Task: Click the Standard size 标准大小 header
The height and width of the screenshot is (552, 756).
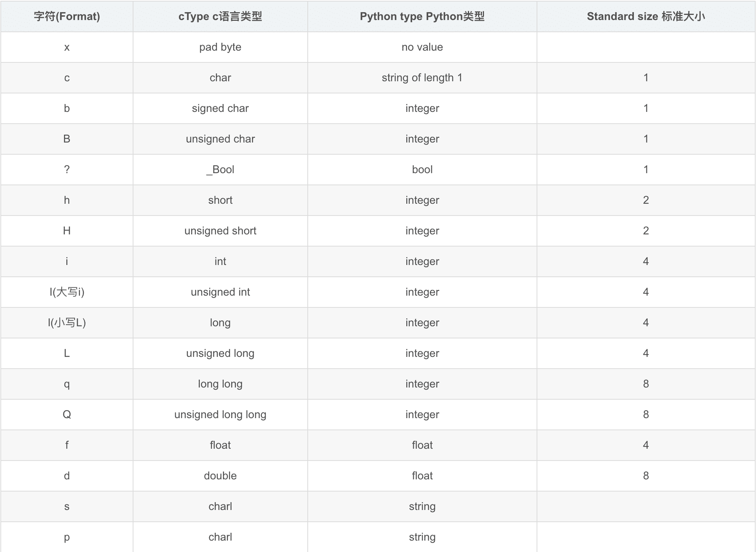Action: coord(646,16)
